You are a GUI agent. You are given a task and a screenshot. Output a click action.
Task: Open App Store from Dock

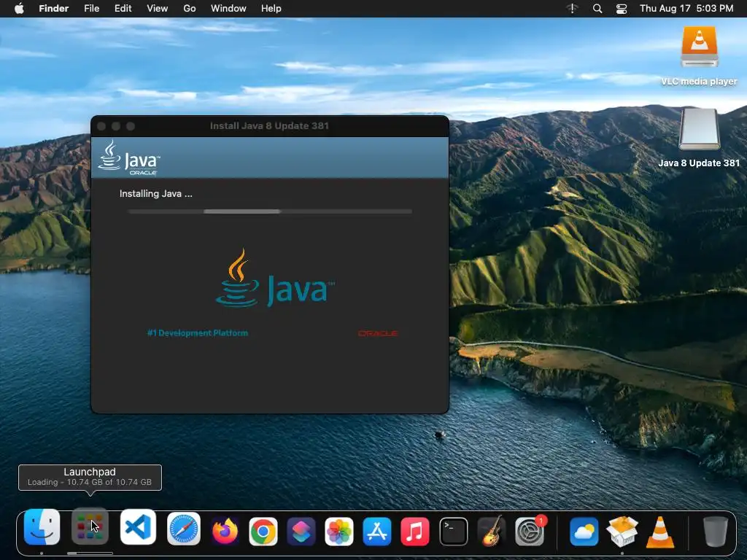(x=377, y=532)
